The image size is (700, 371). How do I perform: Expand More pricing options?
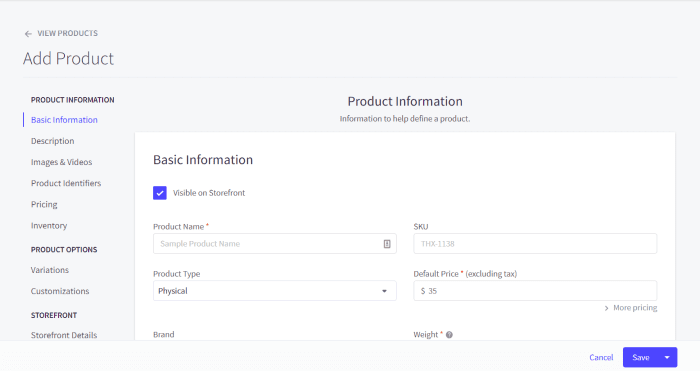tap(635, 308)
